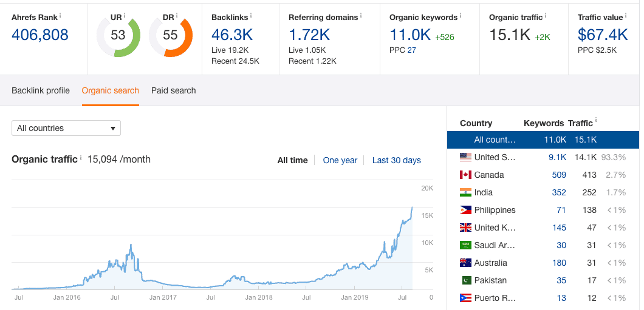The width and height of the screenshot is (644, 310).
Task: Click the 9.1K United States keywords link
Action: coord(558,157)
